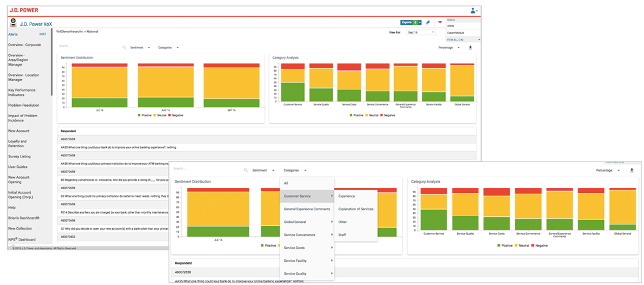The height and width of the screenshot is (285, 644).
Task: Open the Sentiment dropdown in back window
Action: point(140,48)
